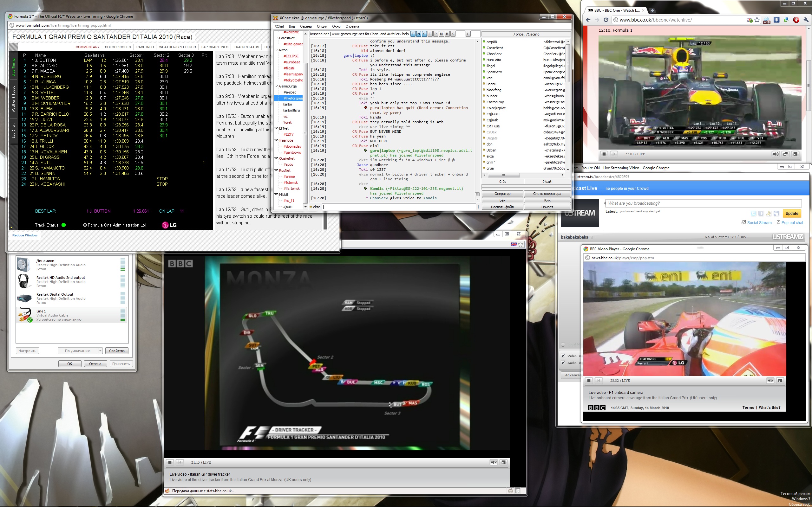Reload the BBC One watchlive page
The width and height of the screenshot is (812, 507).
pos(606,20)
